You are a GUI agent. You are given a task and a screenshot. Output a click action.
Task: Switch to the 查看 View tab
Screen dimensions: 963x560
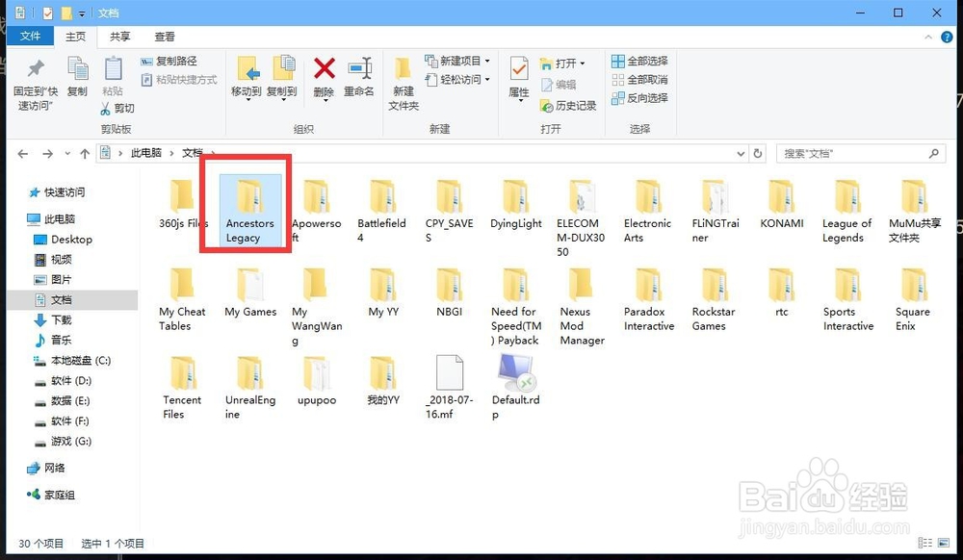[x=164, y=37]
